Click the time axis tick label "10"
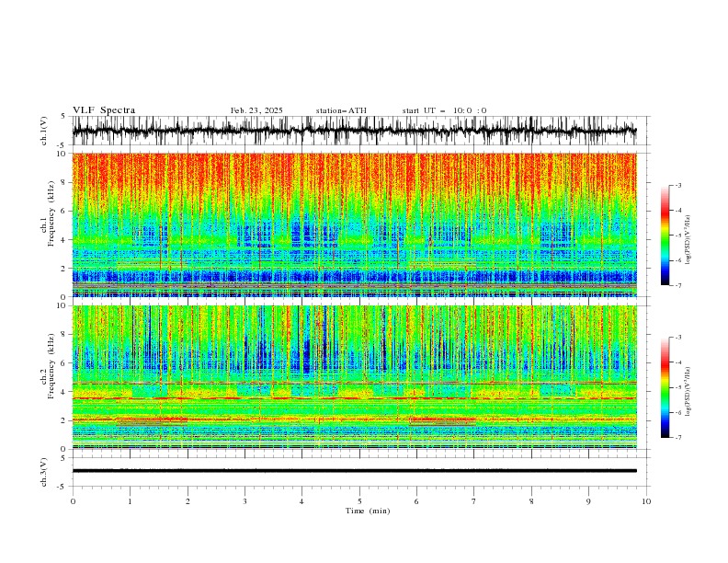This screenshot has width=728, height=563. click(646, 501)
